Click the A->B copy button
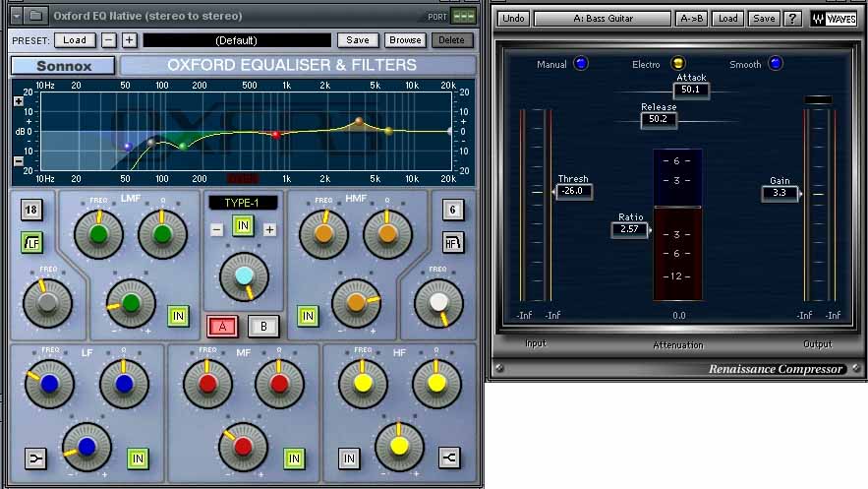The height and width of the screenshot is (489, 868). pyautogui.click(x=691, y=19)
